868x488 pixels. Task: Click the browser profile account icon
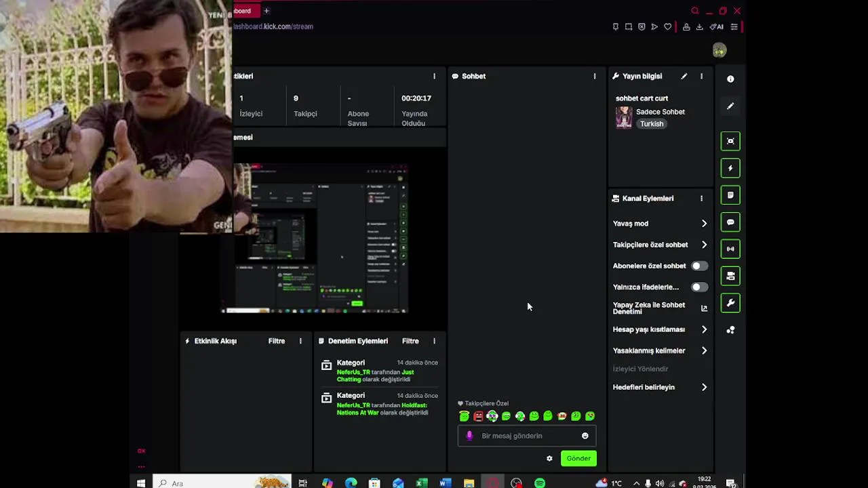(x=686, y=27)
